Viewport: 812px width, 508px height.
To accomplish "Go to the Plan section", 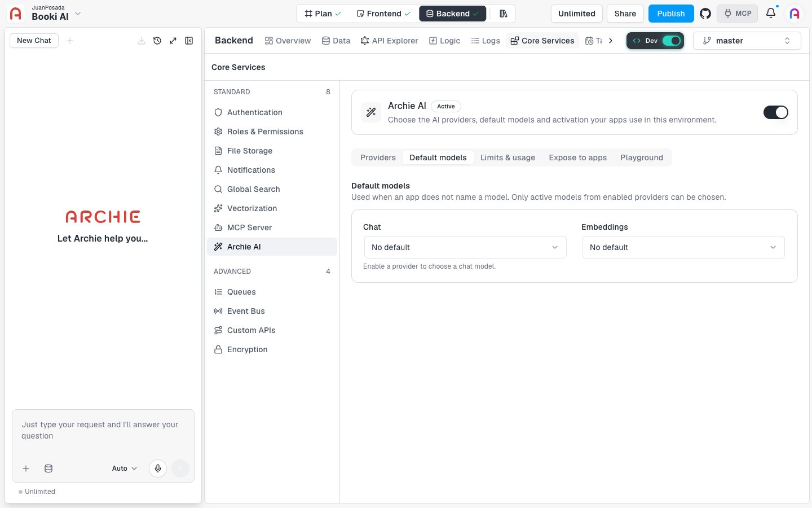I will click(323, 14).
